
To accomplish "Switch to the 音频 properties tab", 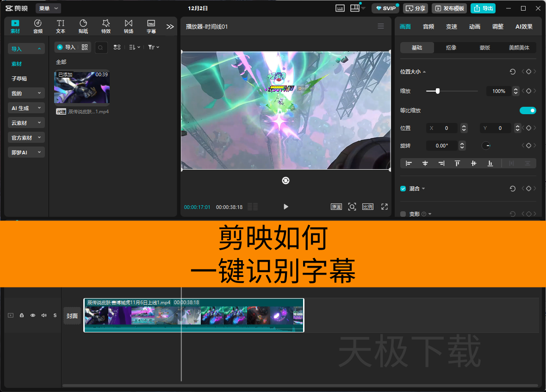I will point(428,27).
